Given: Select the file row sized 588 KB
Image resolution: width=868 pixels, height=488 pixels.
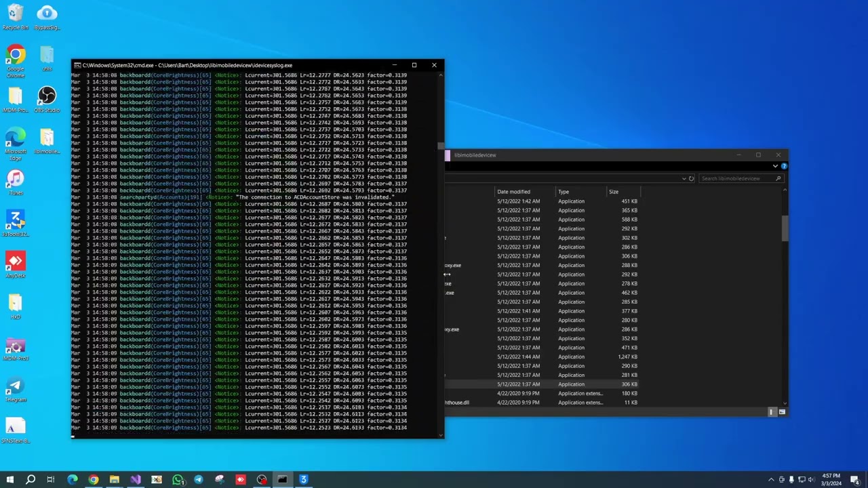Looking at the screenshot, I should (x=542, y=220).
